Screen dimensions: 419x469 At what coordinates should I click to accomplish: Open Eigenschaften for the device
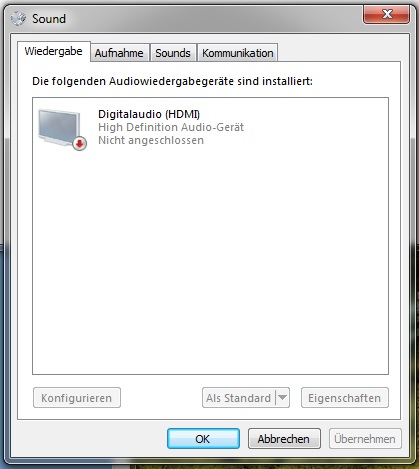coord(345,398)
